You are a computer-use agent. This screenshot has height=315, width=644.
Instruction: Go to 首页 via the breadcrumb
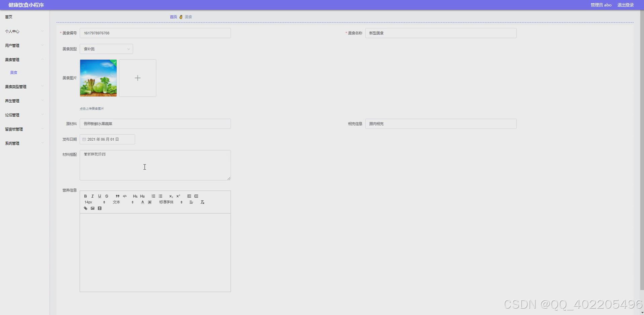[x=173, y=16]
